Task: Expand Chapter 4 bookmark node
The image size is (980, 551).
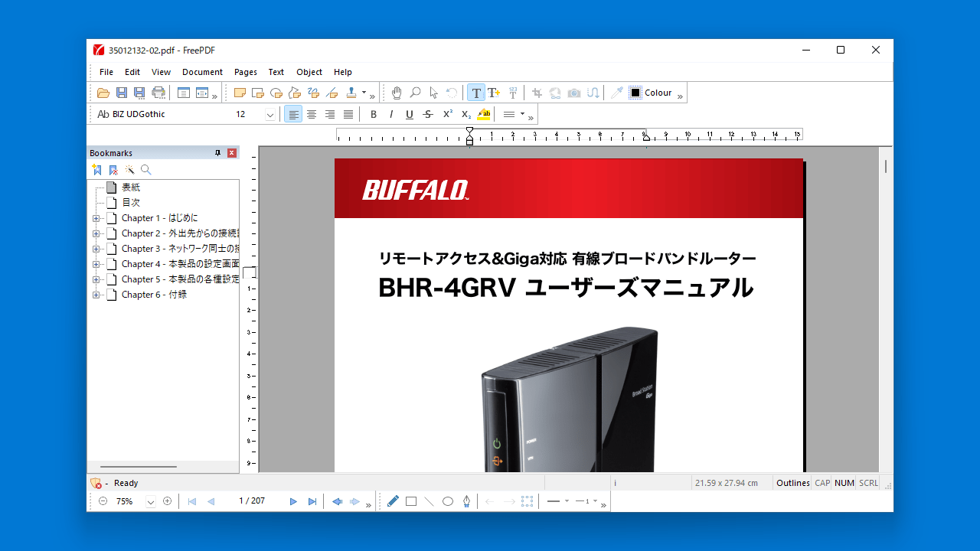Action: click(96, 264)
